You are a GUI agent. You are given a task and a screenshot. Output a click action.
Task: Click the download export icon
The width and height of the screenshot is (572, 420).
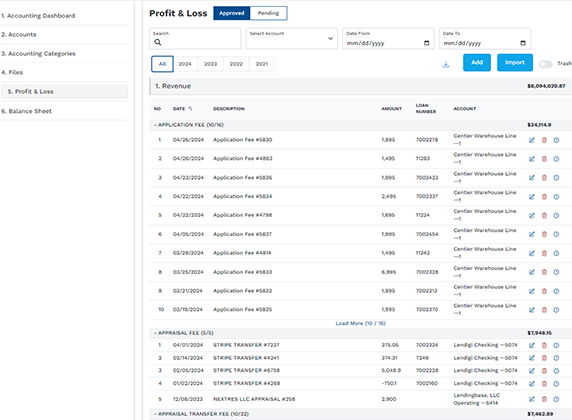tap(445, 65)
